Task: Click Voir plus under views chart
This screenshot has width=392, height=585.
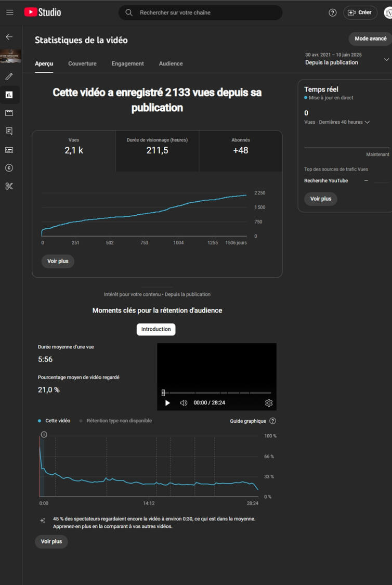Action: [58, 261]
